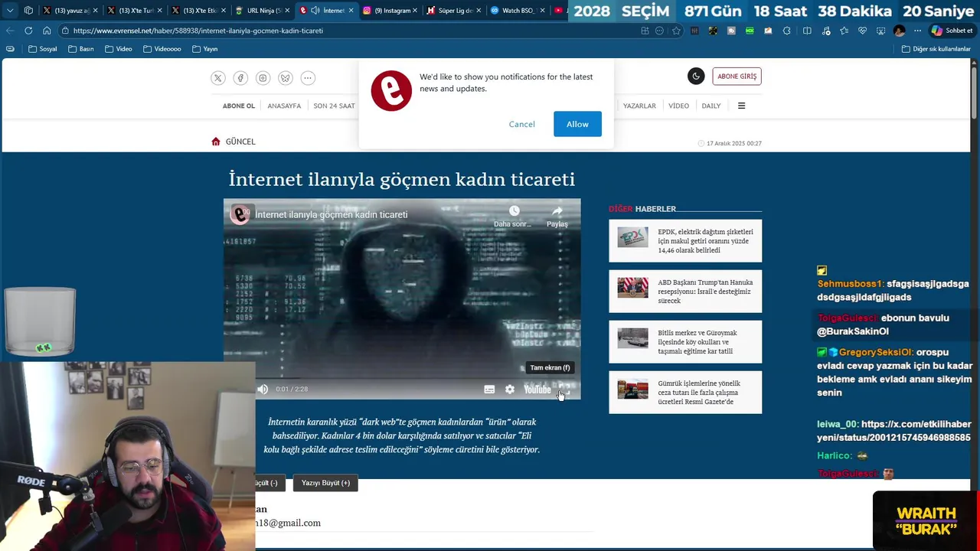Switch to (13) yavuz X tab
This screenshot has width=980, height=551.
[70, 11]
